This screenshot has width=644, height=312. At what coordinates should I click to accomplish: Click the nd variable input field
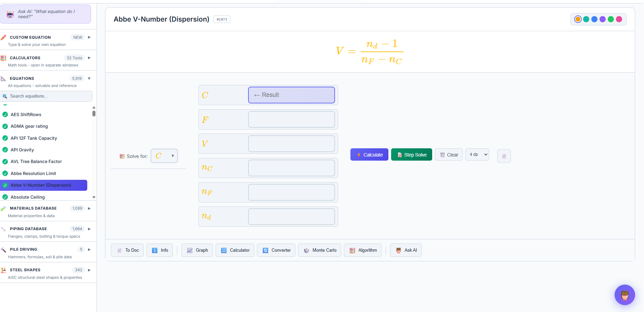292,216
